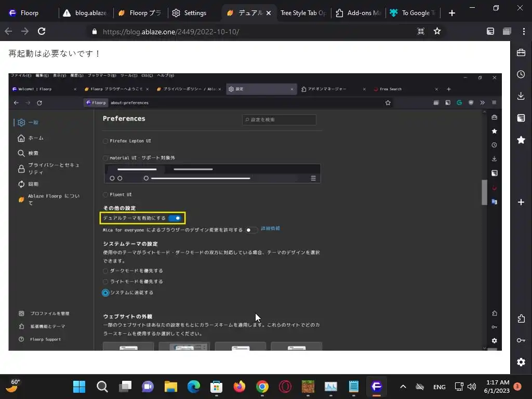Click the site security lock icon
This screenshot has width=532, height=399.
click(95, 32)
